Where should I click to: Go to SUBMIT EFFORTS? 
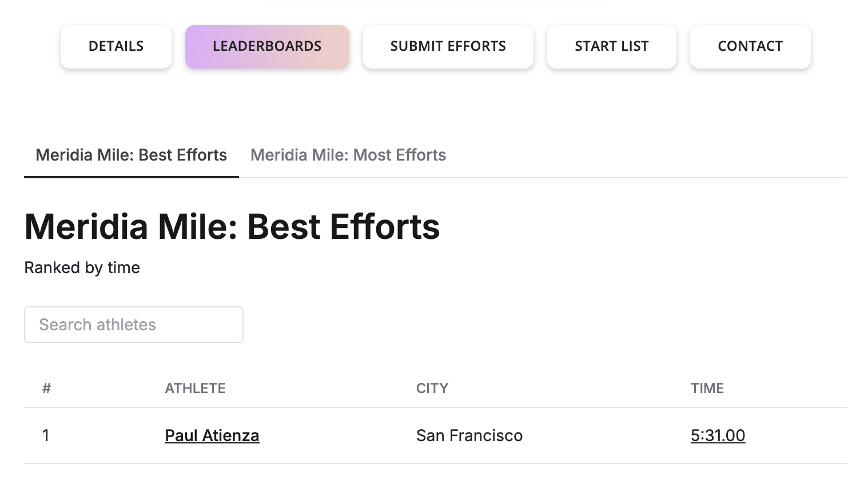click(448, 46)
